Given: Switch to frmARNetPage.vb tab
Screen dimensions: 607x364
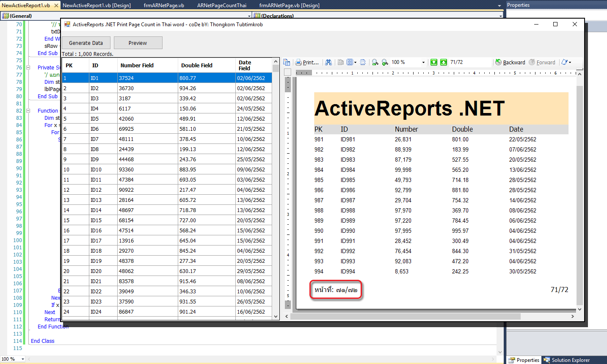Looking at the screenshot, I should click(x=164, y=6).
